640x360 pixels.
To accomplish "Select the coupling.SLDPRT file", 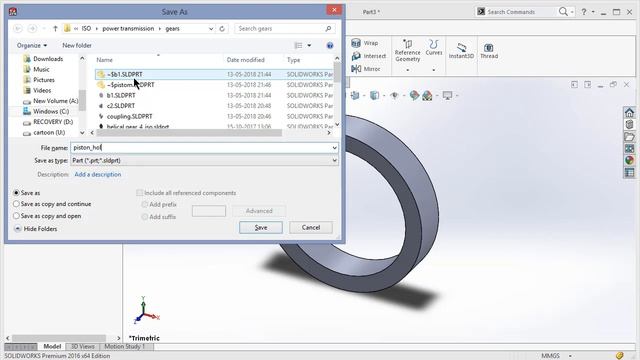I will pyautogui.click(x=129, y=116).
